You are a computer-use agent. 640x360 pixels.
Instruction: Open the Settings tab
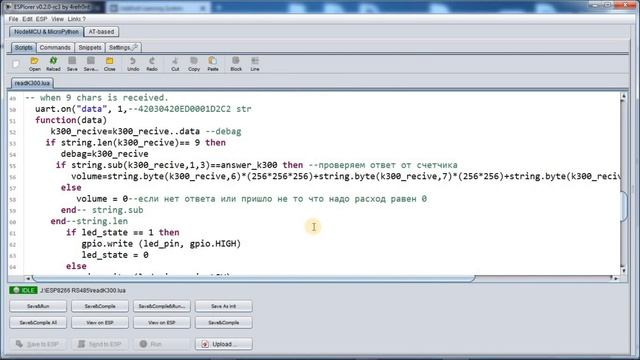pyautogui.click(x=123, y=48)
